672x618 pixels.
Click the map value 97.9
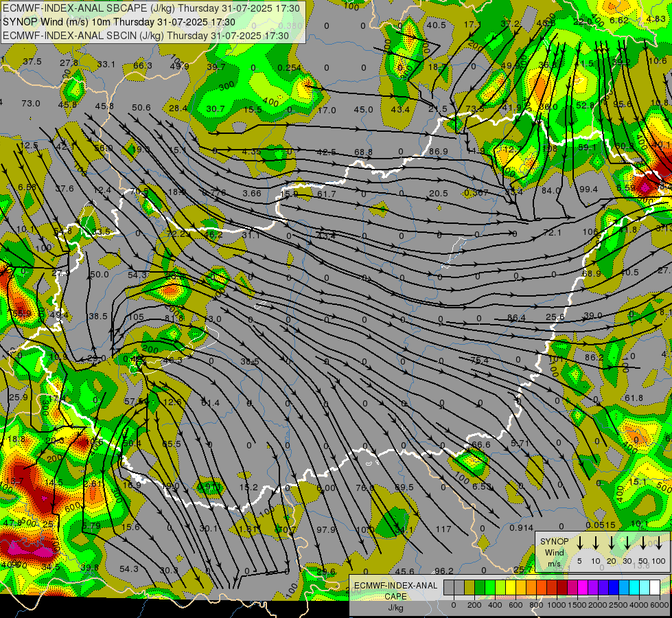pos(326,529)
